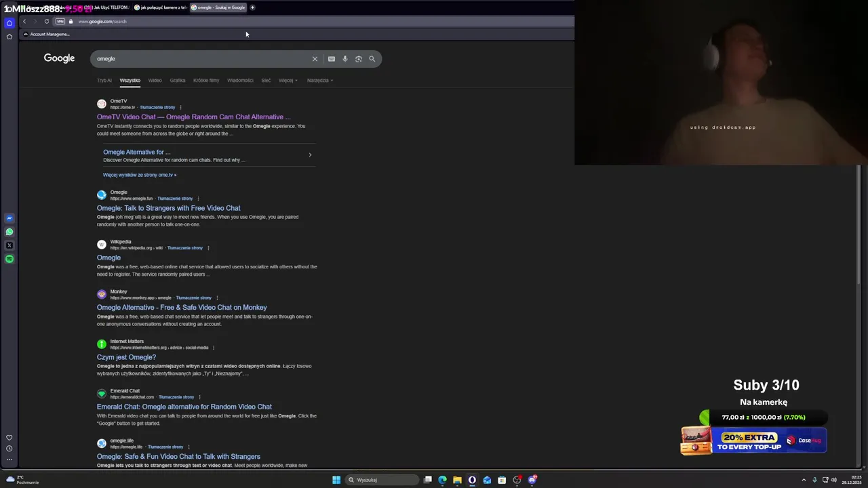Open options menu for Internet Matters result
This screenshot has height=488, width=868.
pyautogui.click(x=214, y=348)
